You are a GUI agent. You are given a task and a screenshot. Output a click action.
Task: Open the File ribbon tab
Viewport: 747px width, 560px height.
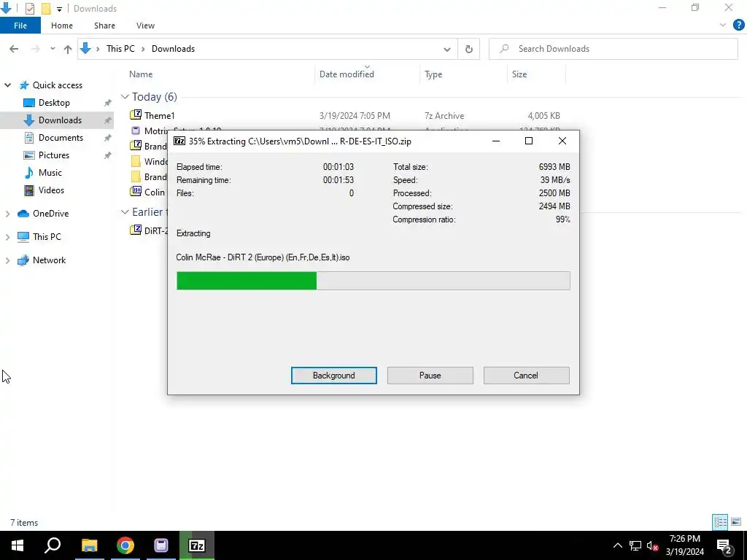(20, 26)
